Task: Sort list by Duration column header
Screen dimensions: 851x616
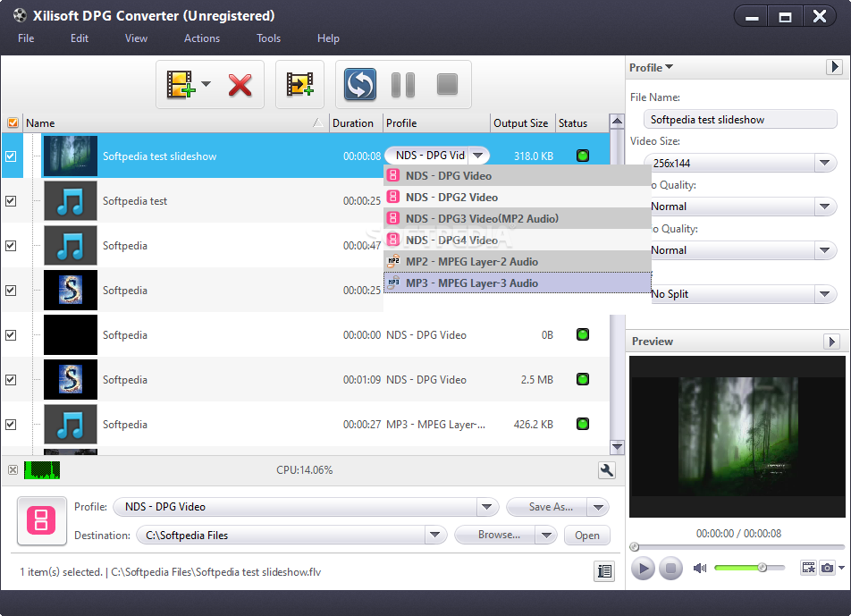Action: pos(356,123)
